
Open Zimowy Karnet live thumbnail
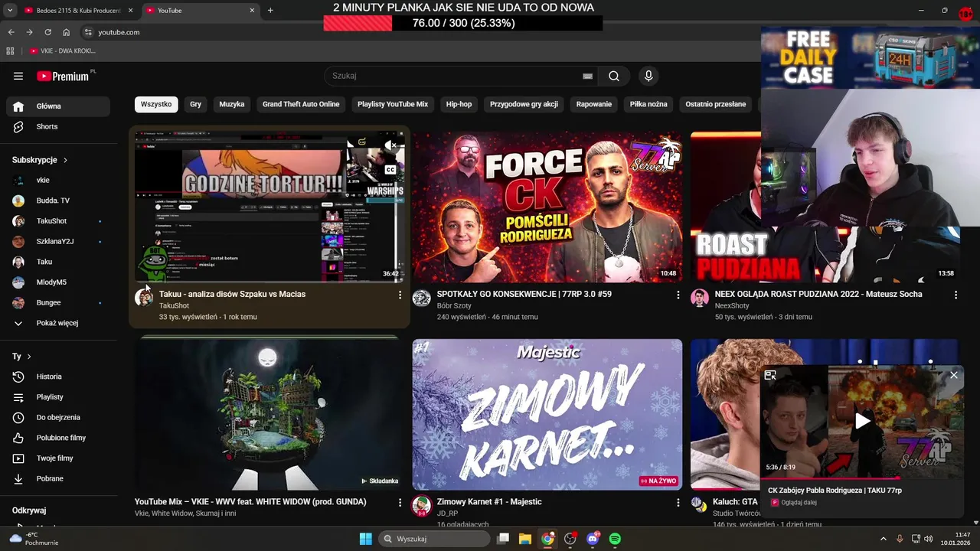[x=547, y=414]
